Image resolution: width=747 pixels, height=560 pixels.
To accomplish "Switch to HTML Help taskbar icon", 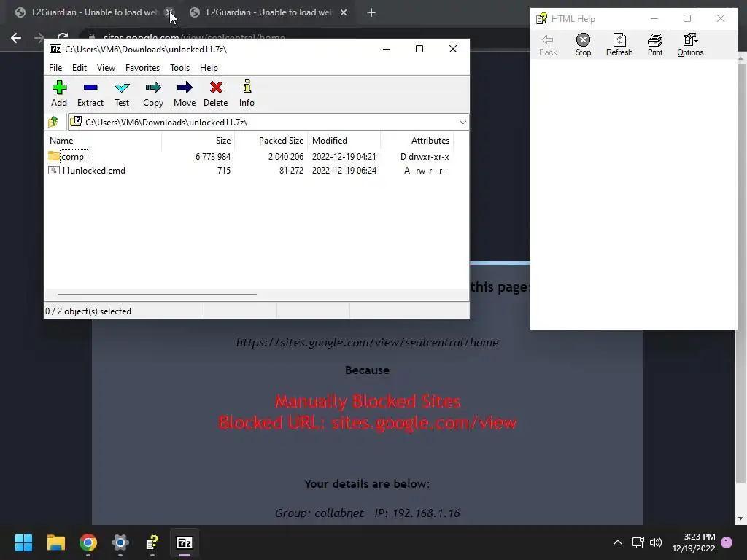I will 152,542.
